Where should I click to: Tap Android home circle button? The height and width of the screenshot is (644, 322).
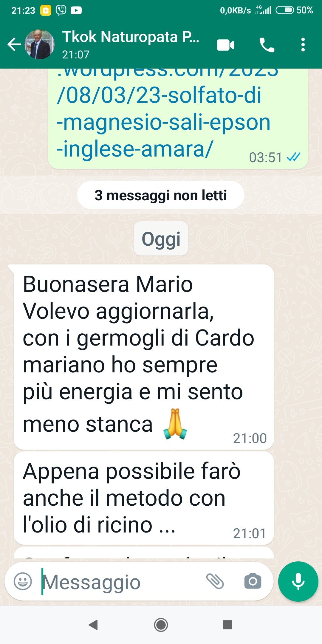(161, 625)
